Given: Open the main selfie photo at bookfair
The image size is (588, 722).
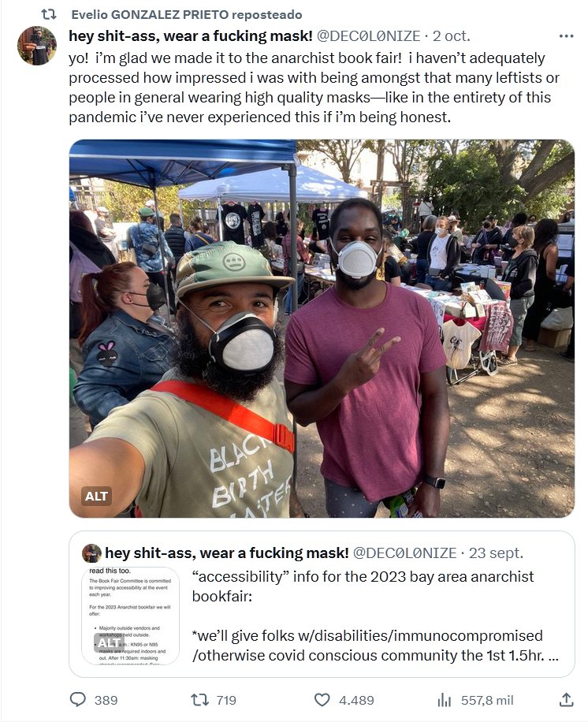Looking at the screenshot, I should click(322, 329).
